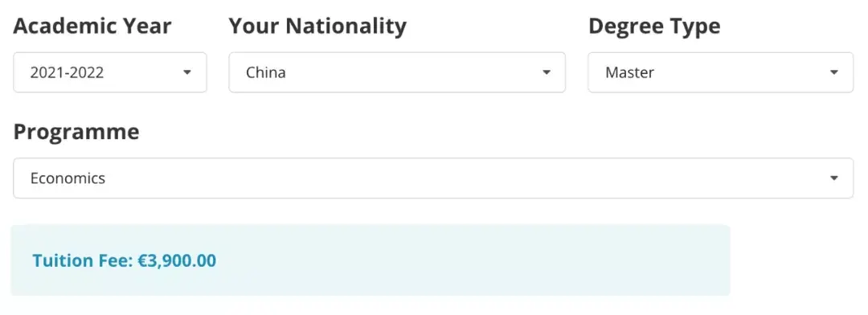Expand the Degree Type dropdown
This screenshot has height=315, width=868.
(720, 72)
